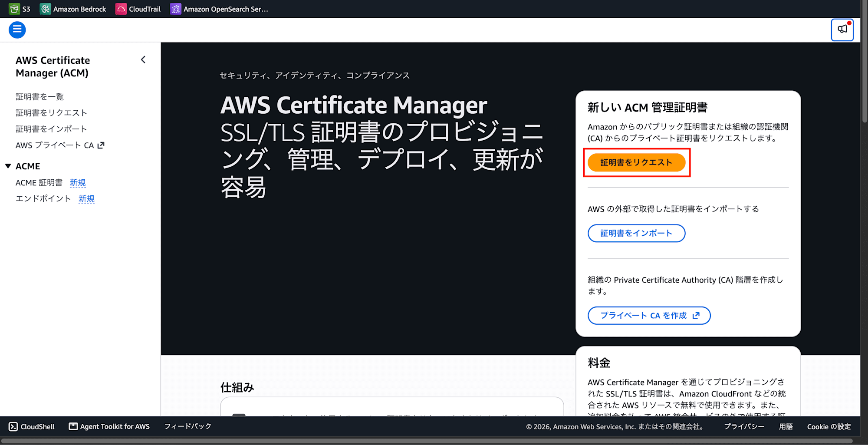This screenshot has height=445, width=868.
Task: Open Agent Toolkit for AWS
Action: (x=109, y=426)
